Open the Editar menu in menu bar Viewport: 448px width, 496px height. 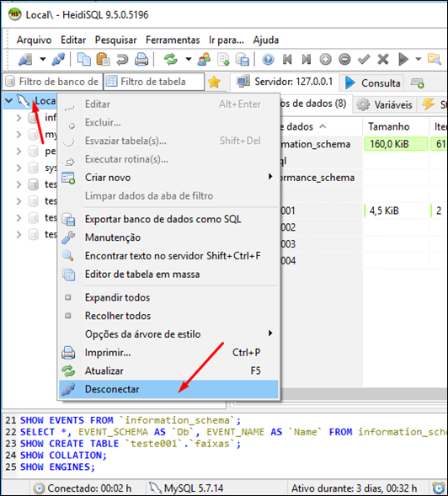coord(73,40)
